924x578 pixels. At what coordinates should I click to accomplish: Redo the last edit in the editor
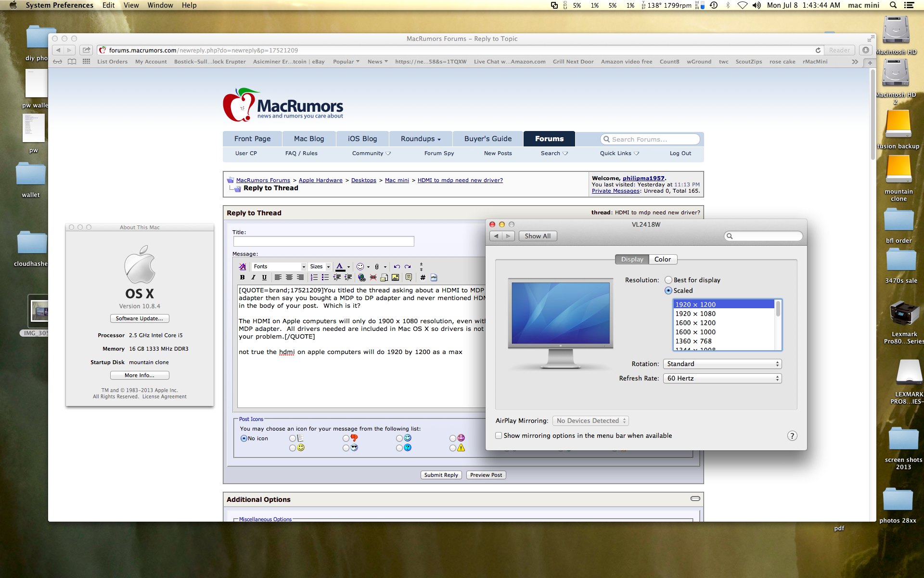408,266
